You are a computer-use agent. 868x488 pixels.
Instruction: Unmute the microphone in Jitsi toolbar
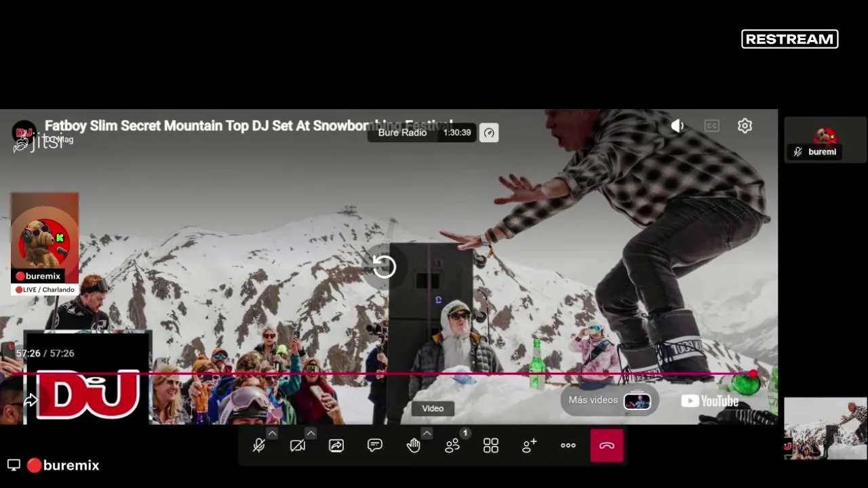coord(259,445)
